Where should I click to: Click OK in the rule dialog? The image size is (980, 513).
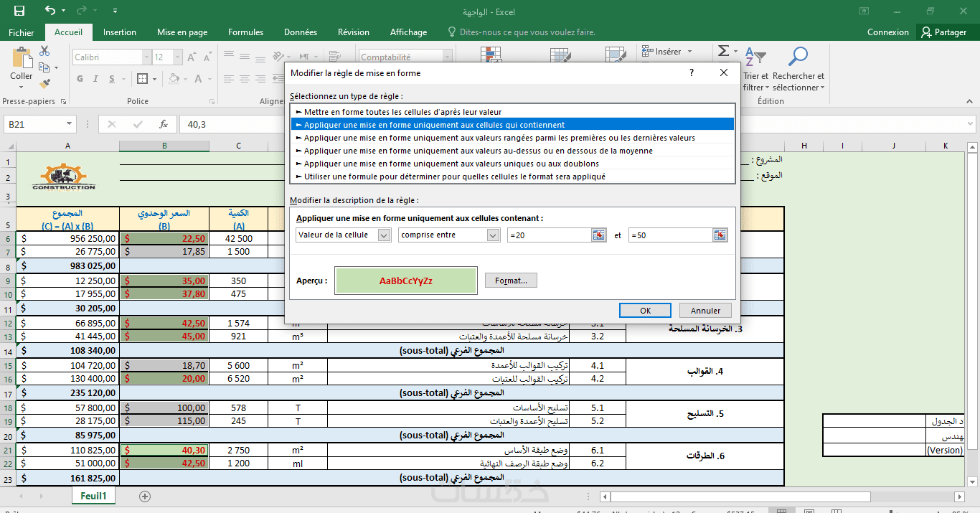click(645, 311)
